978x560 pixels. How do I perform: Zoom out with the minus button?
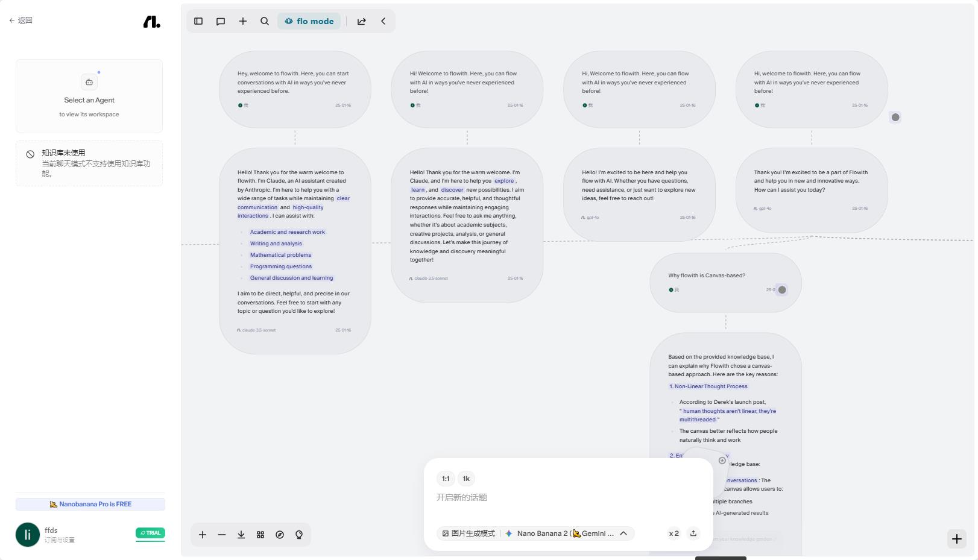(222, 535)
